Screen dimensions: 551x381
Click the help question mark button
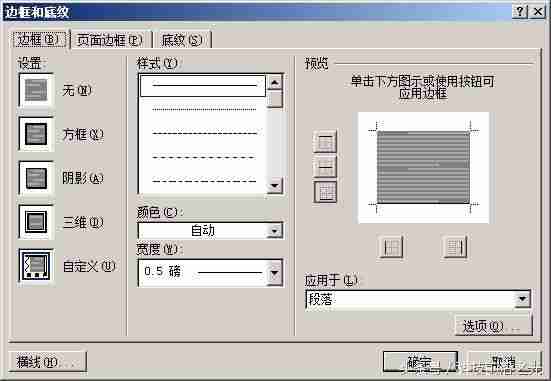(x=519, y=12)
